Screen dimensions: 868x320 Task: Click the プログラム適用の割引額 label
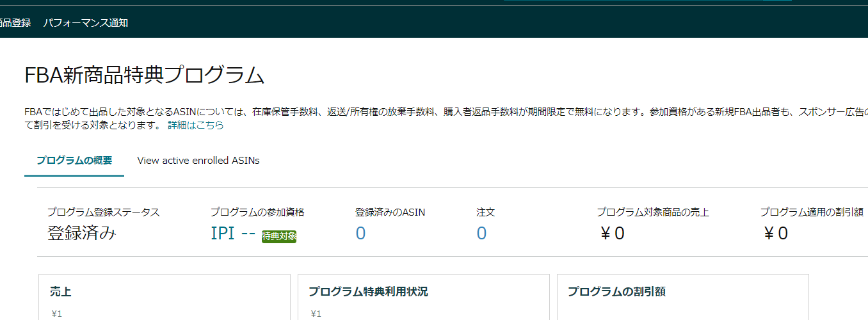812,212
